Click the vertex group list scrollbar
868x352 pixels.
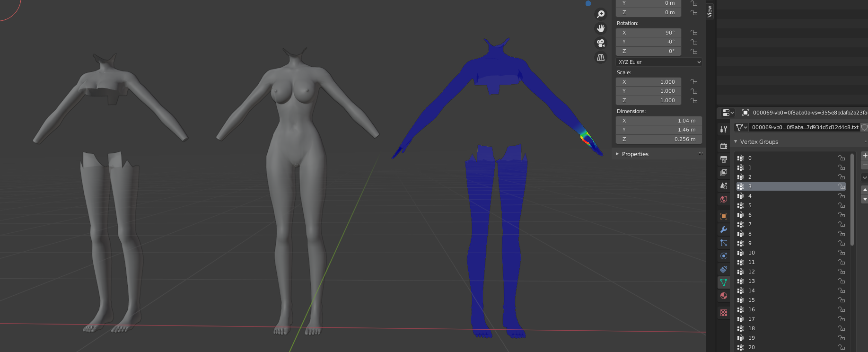852,200
